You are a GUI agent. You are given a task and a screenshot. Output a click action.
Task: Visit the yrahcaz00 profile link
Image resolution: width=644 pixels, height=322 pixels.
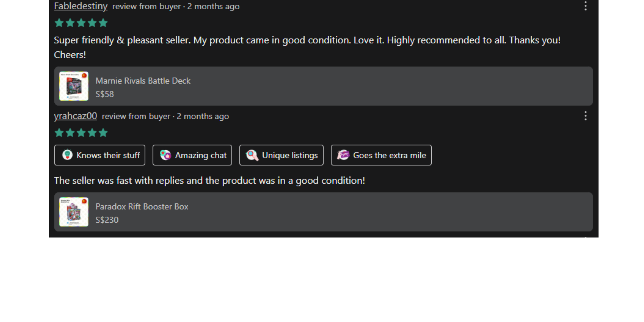pyautogui.click(x=75, y=116)
